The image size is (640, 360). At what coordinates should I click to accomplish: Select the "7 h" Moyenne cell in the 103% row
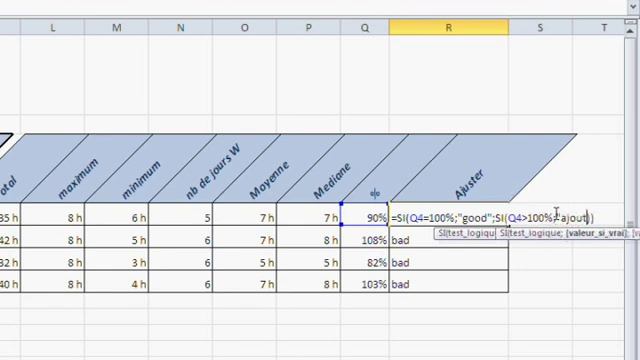(x=245, y=281)
